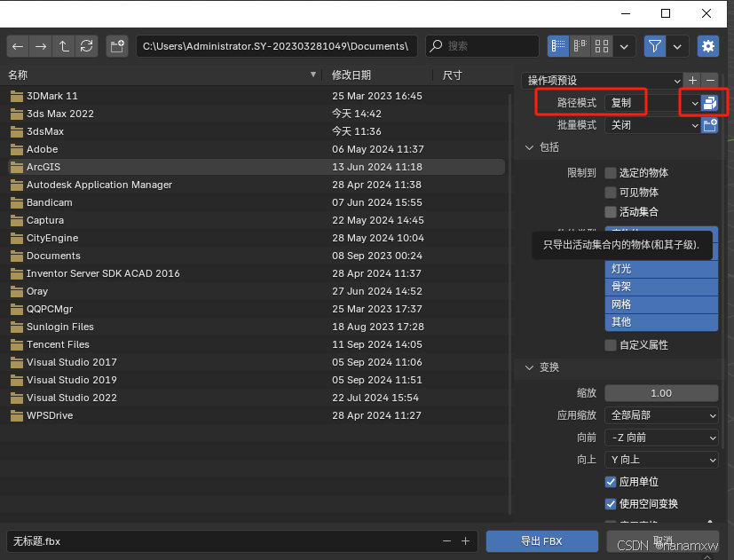The image size is (734, 560).
Task: Select the Tencent Files folder
Action: (x=257, y=344)
